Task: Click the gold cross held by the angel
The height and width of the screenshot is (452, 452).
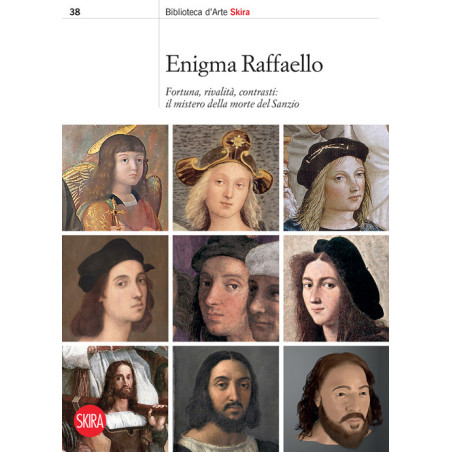Action: pyautogui.click(x=115, y=213)
